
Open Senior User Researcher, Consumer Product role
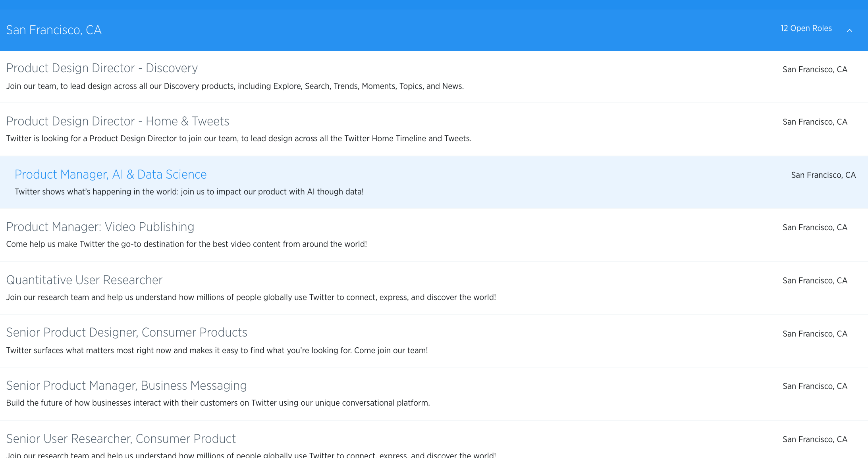pos(121,439)
